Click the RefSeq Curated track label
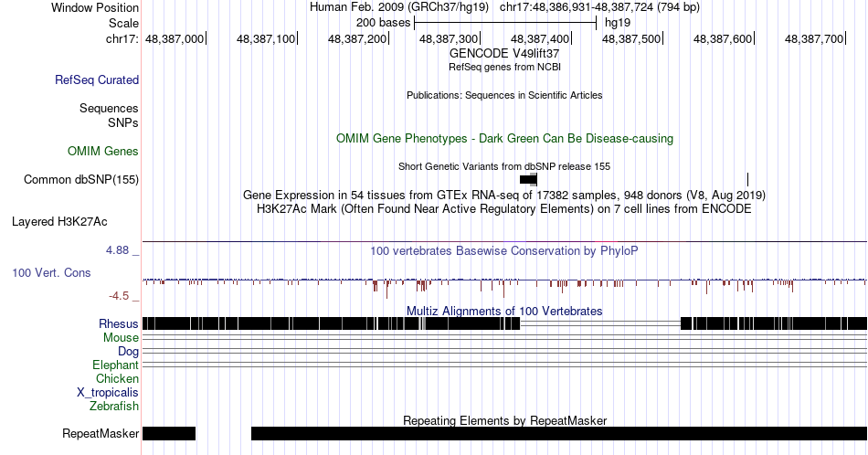Image resolution: width=868 pixels, height=455 pixels. click(97, 79)
